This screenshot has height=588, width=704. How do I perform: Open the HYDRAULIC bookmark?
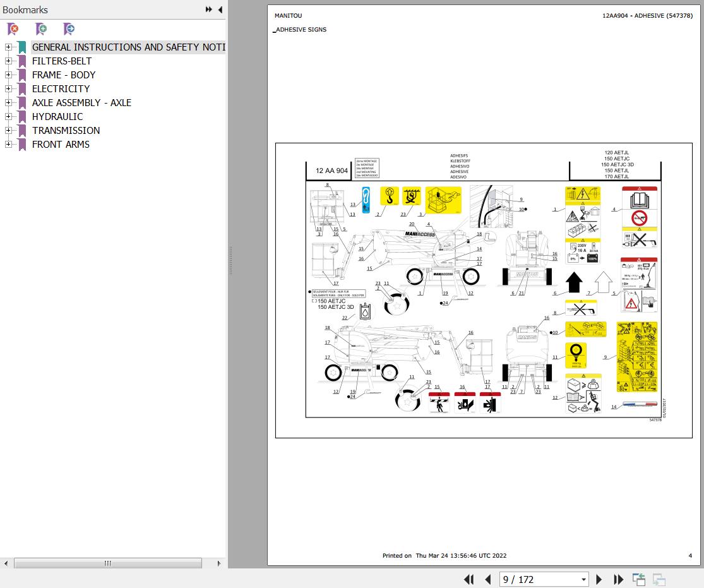pyautogui.click(x=57, y=117)
